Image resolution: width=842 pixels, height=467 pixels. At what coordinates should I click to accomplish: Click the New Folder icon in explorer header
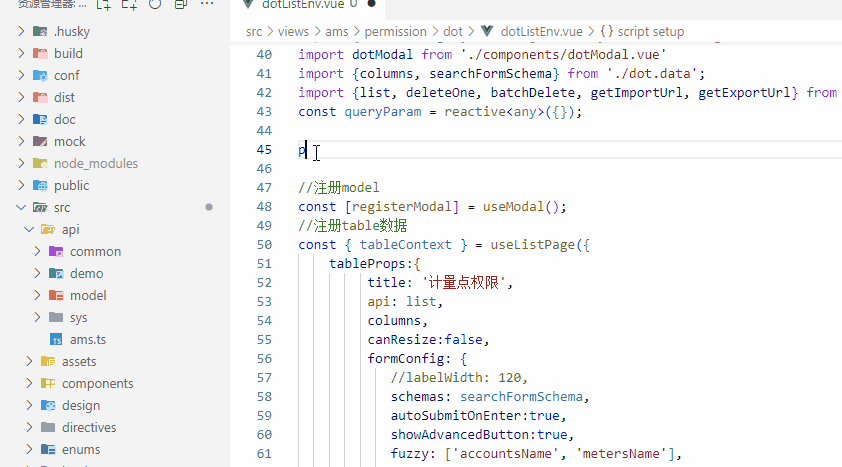pyautogui.click(x=129, y=5)
